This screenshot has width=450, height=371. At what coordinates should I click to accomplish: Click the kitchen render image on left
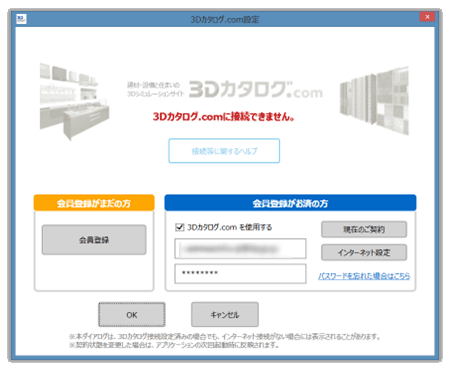74,101
